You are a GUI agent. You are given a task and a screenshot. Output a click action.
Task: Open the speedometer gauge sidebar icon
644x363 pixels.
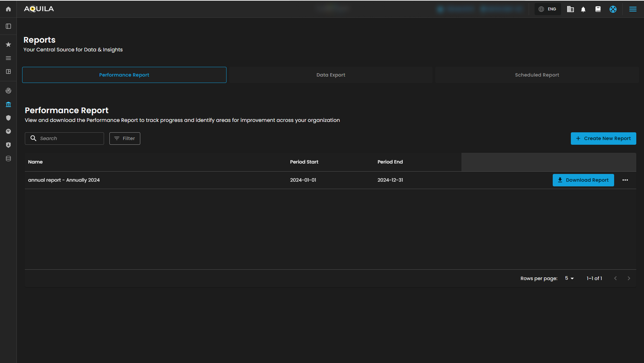coord(8,131)
